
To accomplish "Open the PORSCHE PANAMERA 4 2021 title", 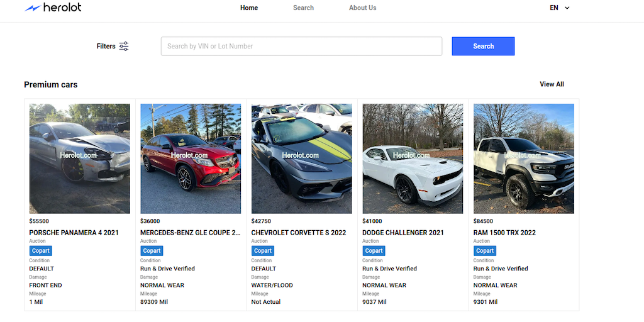I will click(74, 233).
